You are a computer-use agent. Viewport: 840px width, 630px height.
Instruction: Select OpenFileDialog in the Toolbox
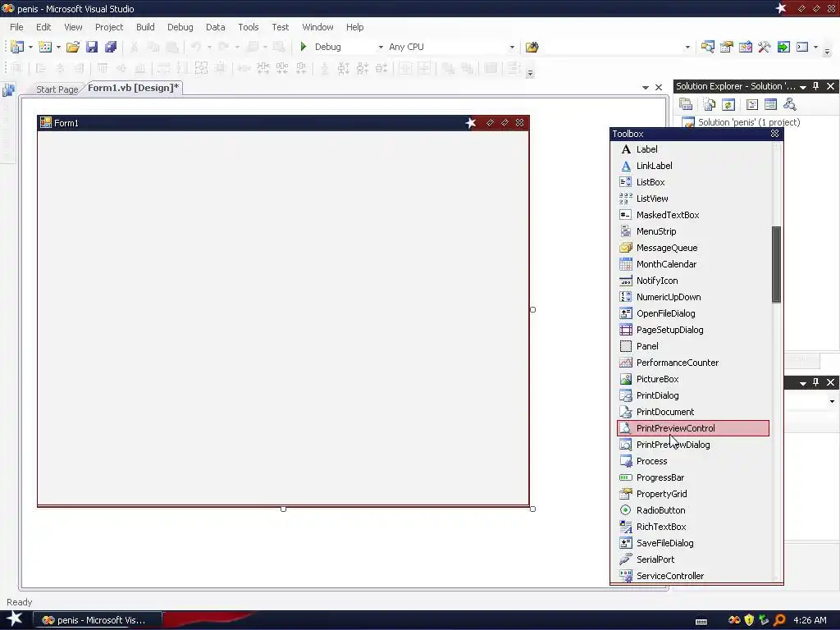click(x=693, y=313)
